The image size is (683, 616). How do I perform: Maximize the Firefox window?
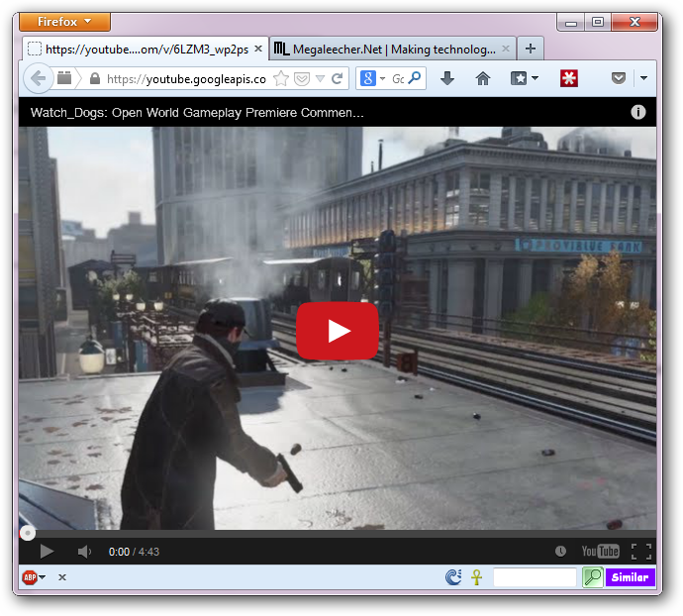(x=598, y=22)
